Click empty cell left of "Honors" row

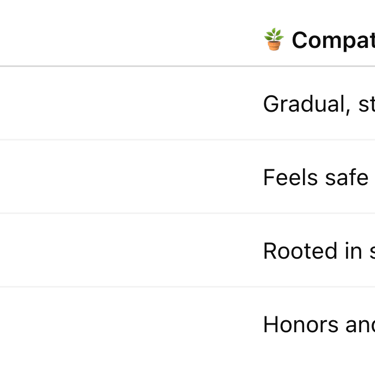(128, 326)
